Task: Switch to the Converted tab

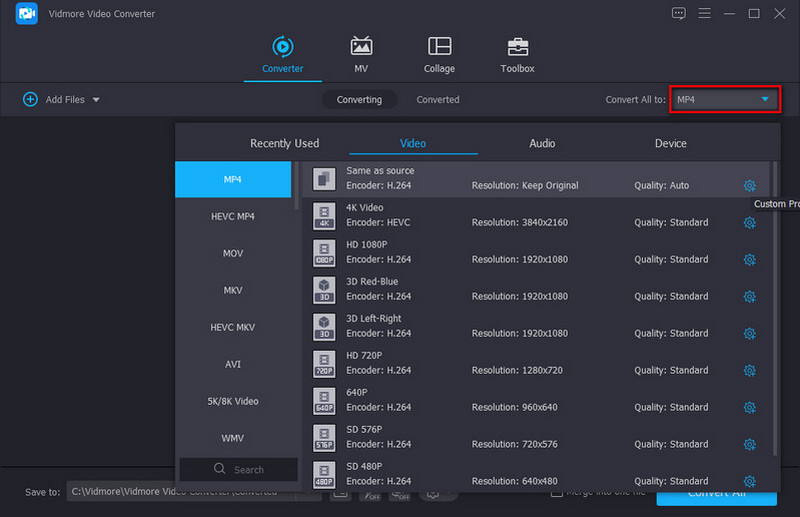Action: pyautogui.click(x=438, y=100)
